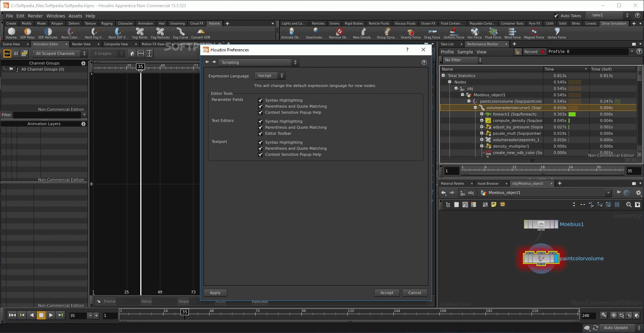The width and height of the screenshot is (644, 333).
Task: Click the home view icon in Animation Editor
Action: [x=132, y=53]
